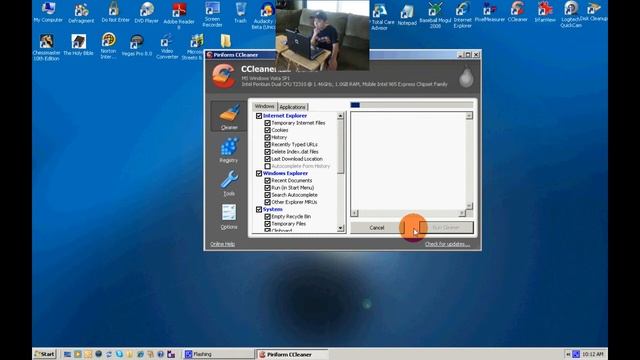The height and width of the screenshot is (360, 640).
Task: Open the Registry section in CCleaner sidebar
Action: point(229,150)
